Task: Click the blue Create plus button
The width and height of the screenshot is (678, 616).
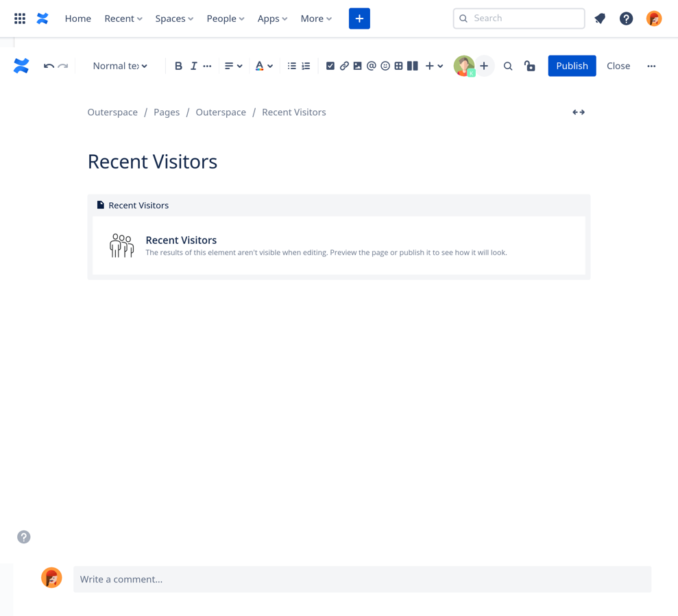Action: (359, 19)
